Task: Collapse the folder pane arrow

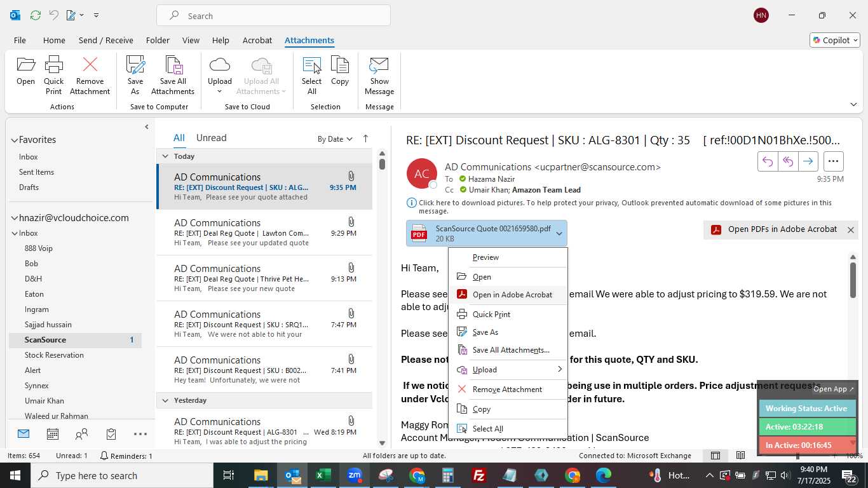Action: point(147,126)
